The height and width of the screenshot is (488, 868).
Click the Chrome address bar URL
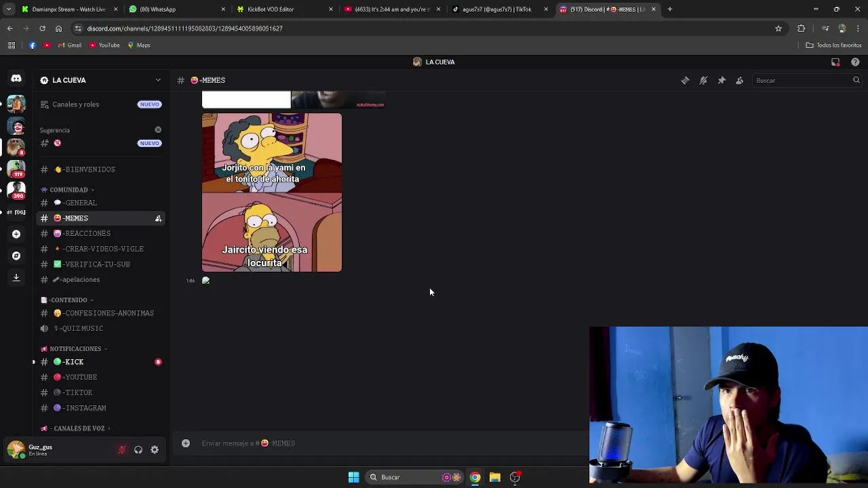[x=185, y=28]
